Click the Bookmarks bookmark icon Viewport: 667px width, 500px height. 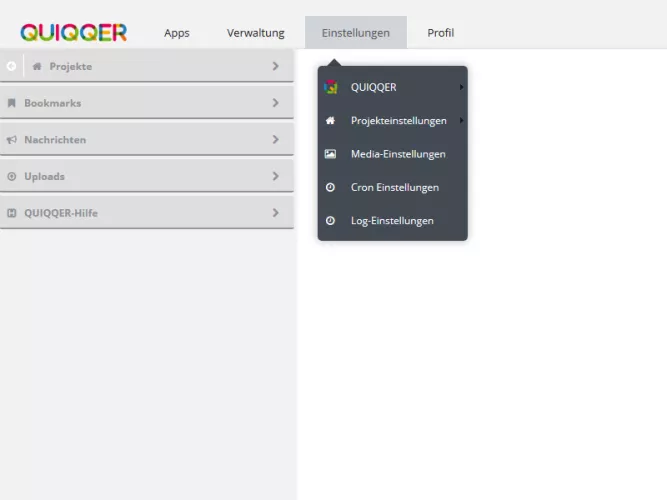tap(12, 103)
